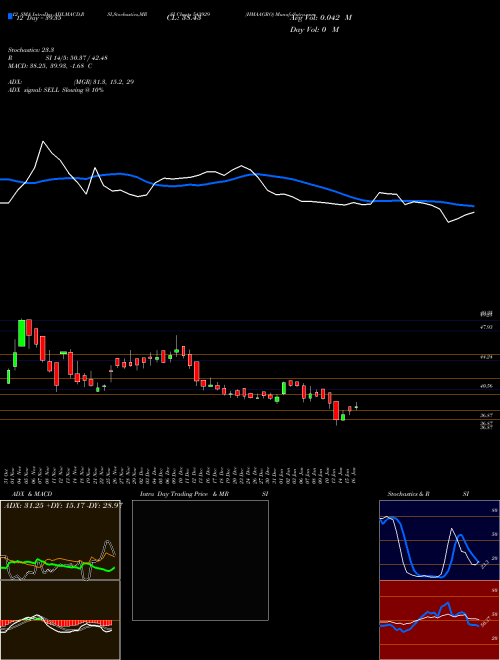The width and height of the screenshot is (500, 660).
Task: Click the Stochastics & RSI panel title
Action: click(428, 494)
